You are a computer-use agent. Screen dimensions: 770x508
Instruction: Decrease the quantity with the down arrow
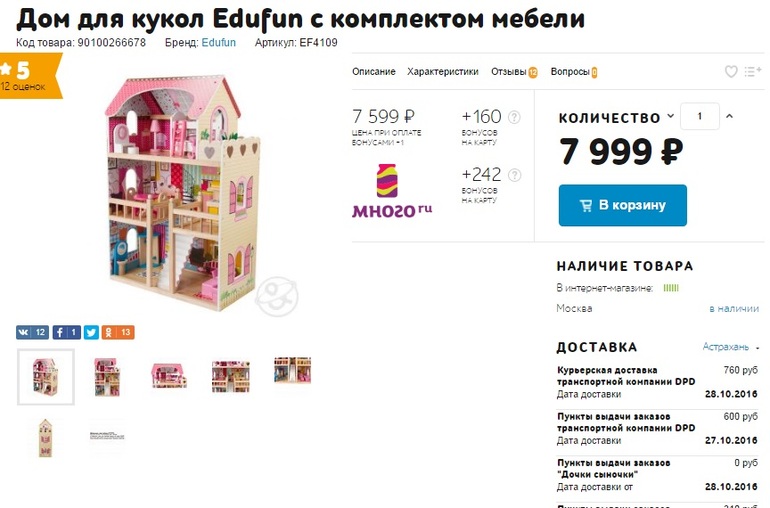tap(670, 116)
